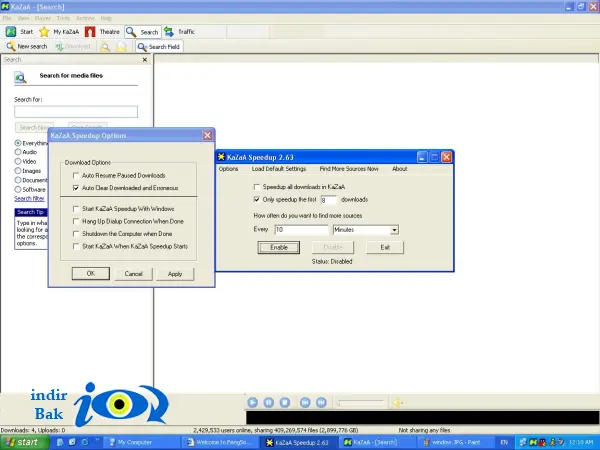Open the Theatre section
Viewport: 600px width, 450px height.
coord(102,32)
